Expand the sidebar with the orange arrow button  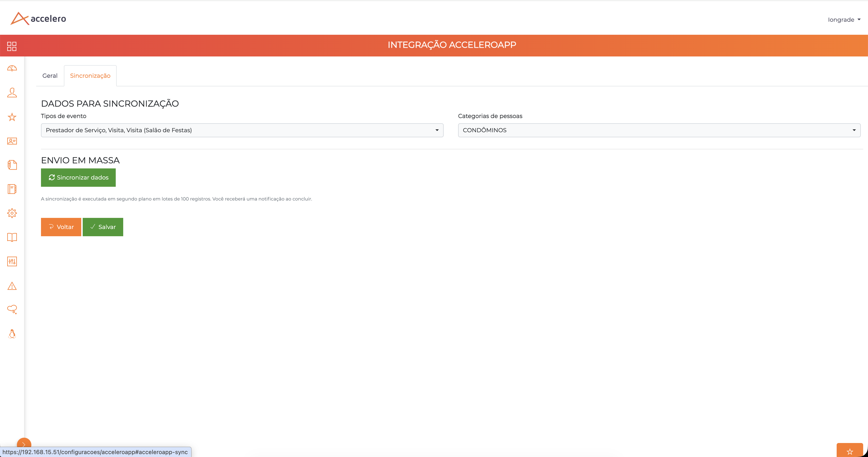[x=24, y=444]
